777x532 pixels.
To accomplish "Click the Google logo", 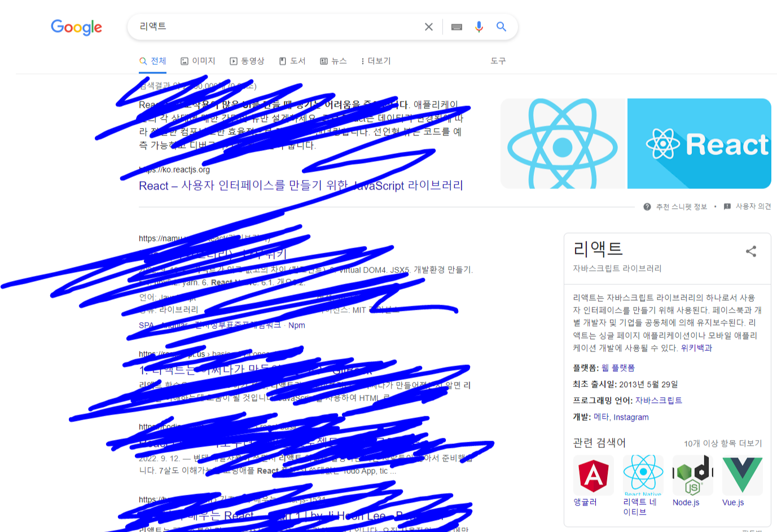I will [x=76, y=27].
